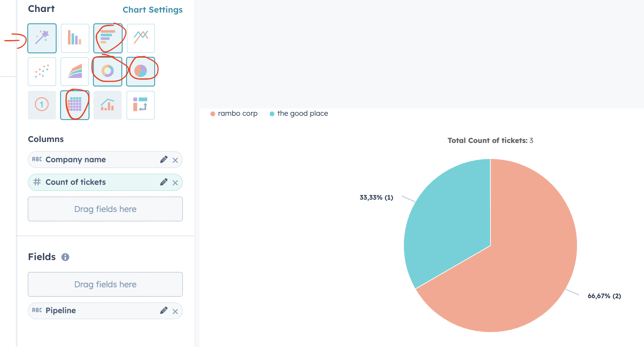Switch to the line chart type
644x347 pixels.
click(141, 38)
